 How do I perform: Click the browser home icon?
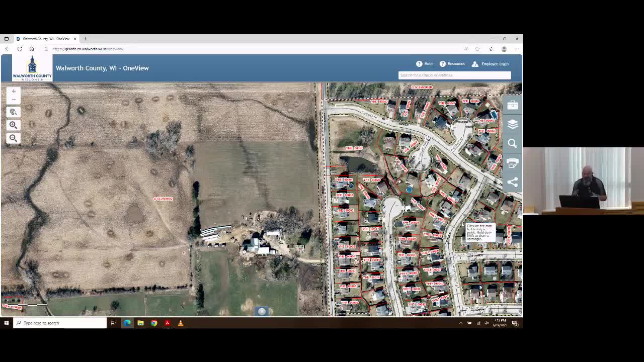[x=31, y=49]
